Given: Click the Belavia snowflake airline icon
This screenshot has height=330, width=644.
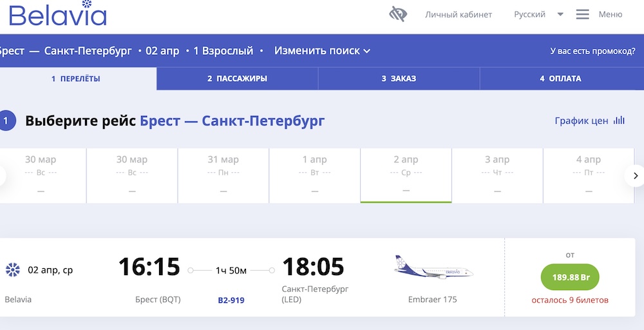Looking at the screenshot, I should point(13,270).
